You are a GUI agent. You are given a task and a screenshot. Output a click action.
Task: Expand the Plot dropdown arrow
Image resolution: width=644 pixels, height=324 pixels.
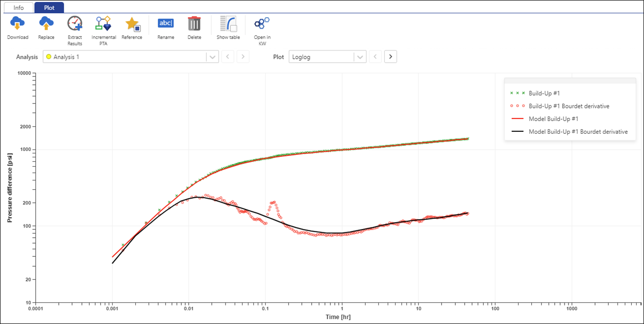coord(360,57)
